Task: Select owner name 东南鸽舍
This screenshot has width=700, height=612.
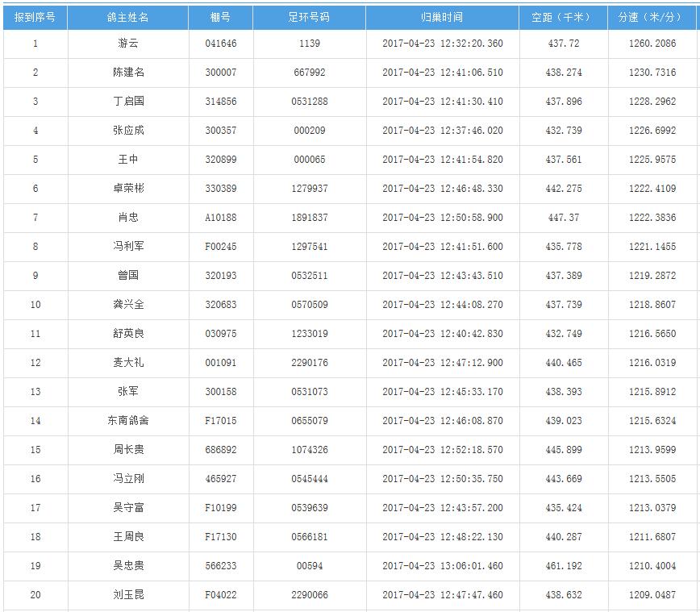Action: pyautogui.click(x=127, y=421)
